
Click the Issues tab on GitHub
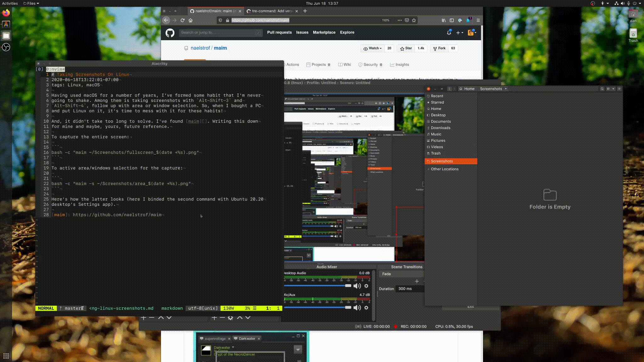(x=302, y=32)
